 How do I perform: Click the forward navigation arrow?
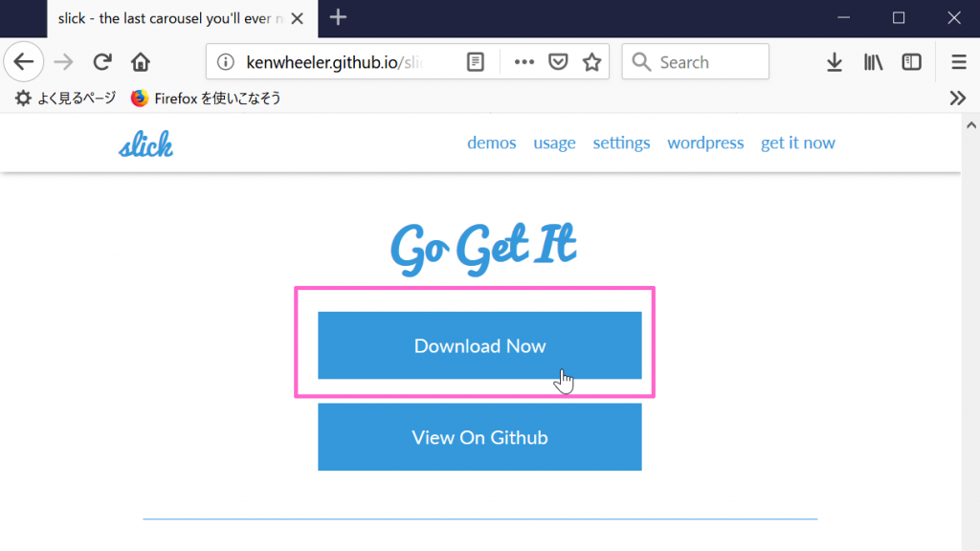[63, 62]
